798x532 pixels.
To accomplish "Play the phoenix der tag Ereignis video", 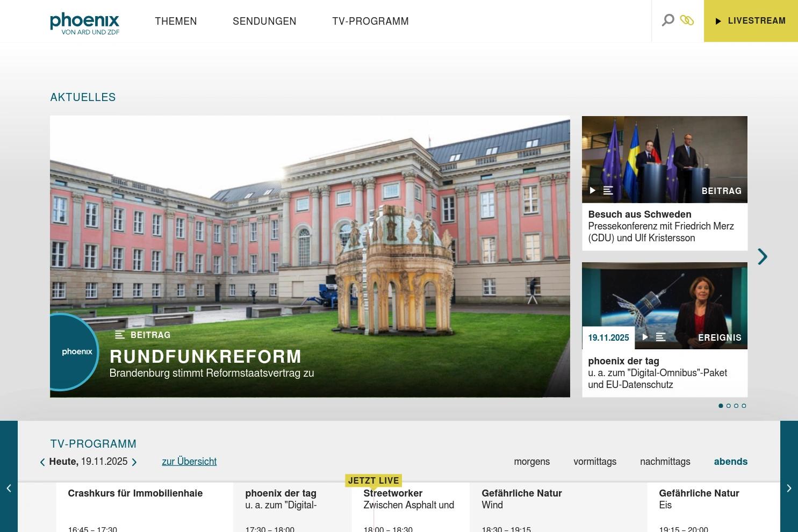I will tap(645, 337).
